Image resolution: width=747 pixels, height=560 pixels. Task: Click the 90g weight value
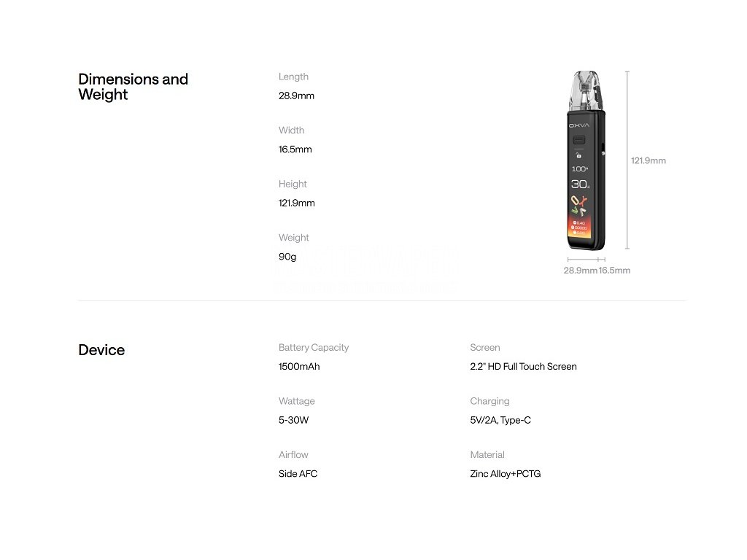(x=287, y=257)
